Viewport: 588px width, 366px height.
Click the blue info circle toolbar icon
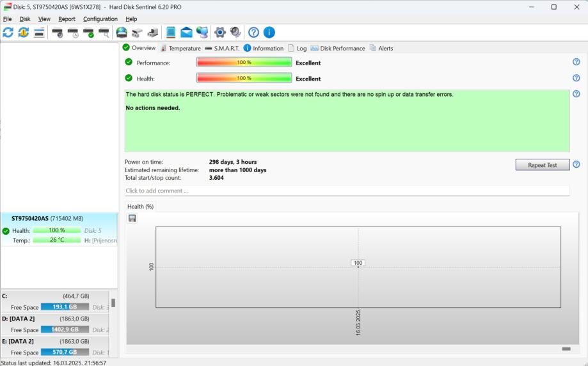pos(269,33)
